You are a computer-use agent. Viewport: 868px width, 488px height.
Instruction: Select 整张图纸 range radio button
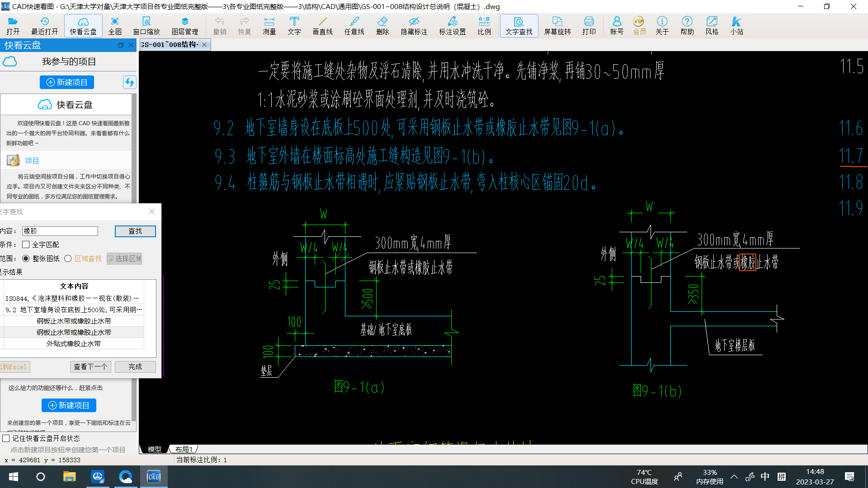coord(26,258)
